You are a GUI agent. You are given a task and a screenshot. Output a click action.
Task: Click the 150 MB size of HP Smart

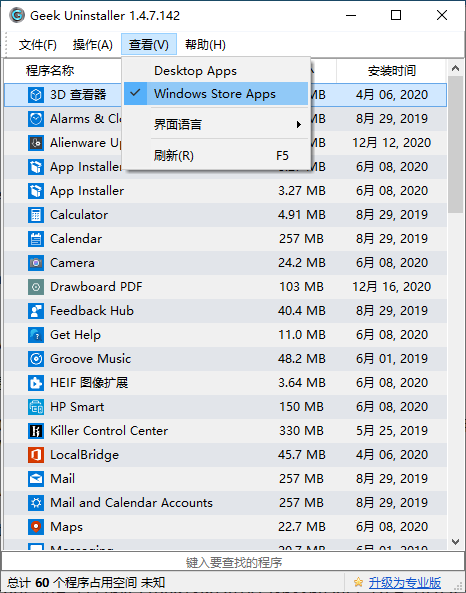click(301, 407)
